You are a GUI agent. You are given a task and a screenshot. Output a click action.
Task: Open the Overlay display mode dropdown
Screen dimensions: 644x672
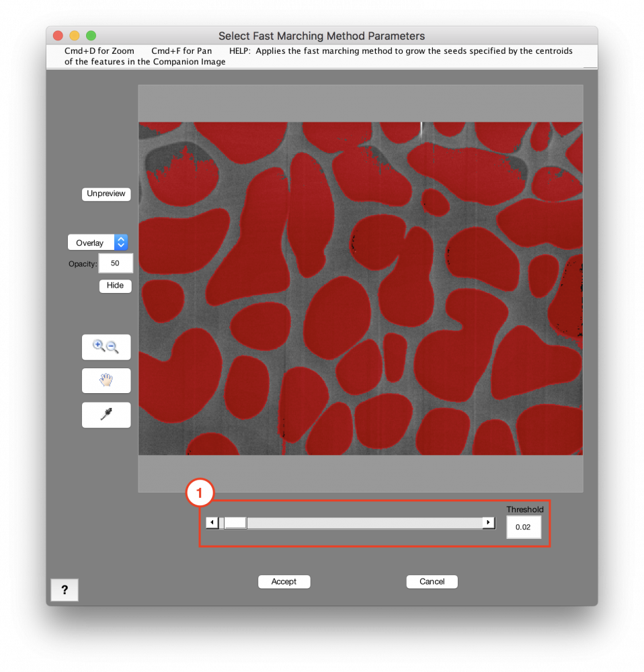97,243
